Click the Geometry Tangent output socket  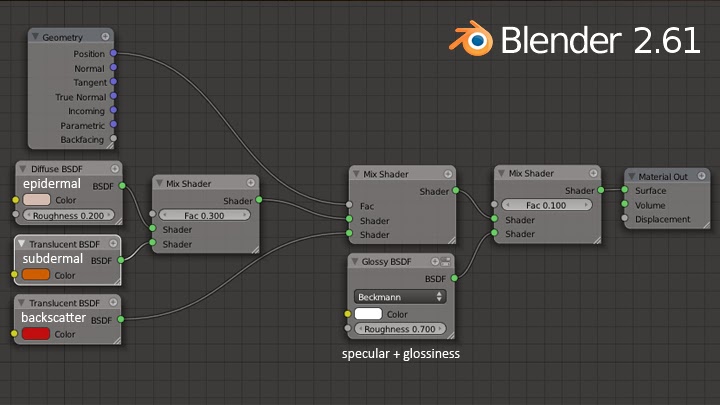113,82
